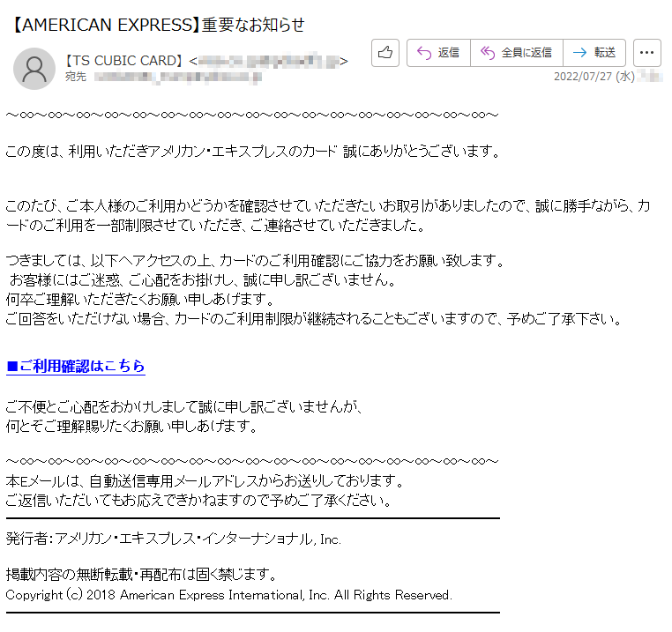Click the line beginning 本Eメールは
The image size is (672, 632).
pyautogui.click(x=205, y=481)
